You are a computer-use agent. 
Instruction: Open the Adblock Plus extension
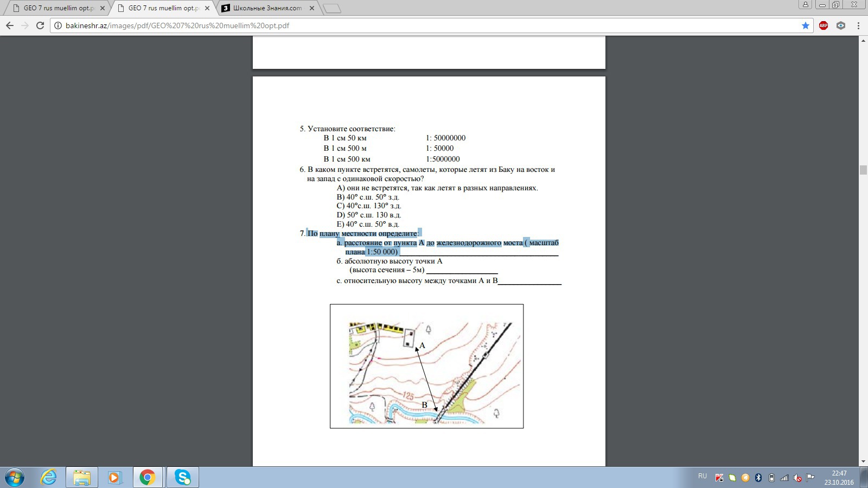click(824, 25)
